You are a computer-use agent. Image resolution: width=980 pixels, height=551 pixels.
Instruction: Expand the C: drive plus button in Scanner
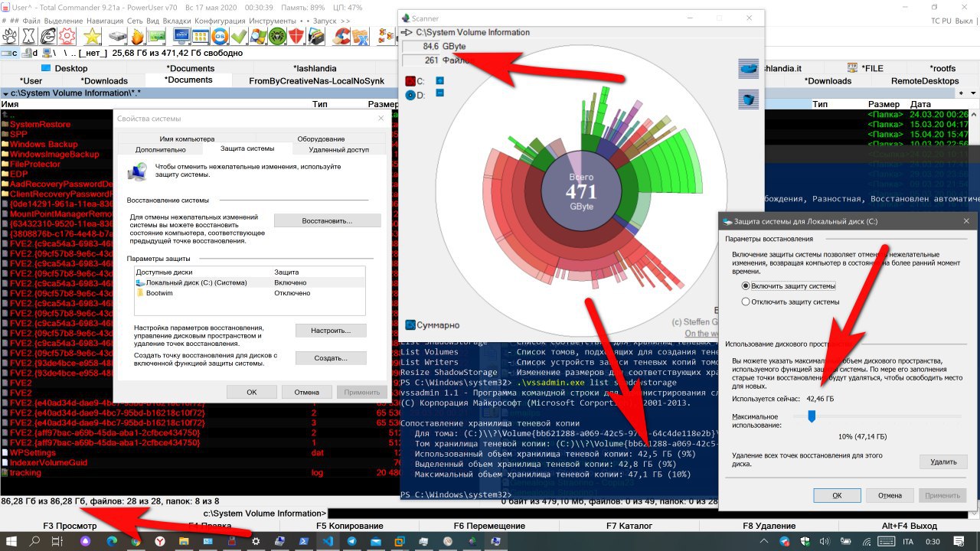pyautogui.click(x=440, y=80)
